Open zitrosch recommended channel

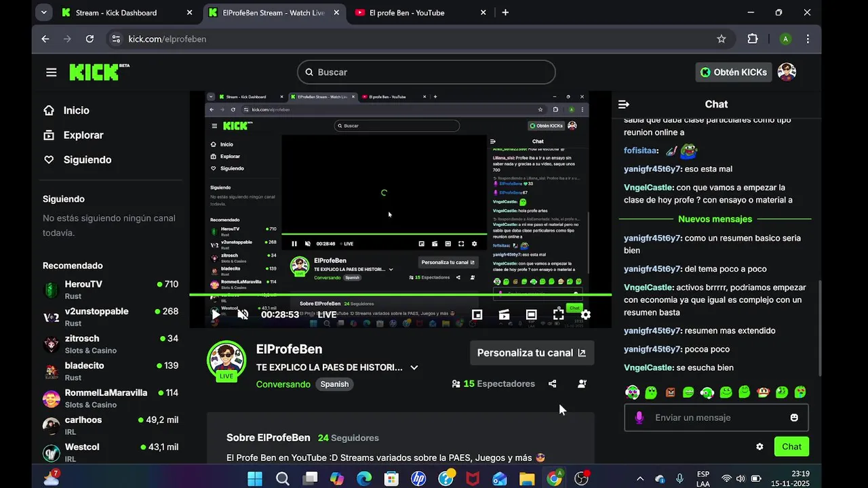coord(111,344)
